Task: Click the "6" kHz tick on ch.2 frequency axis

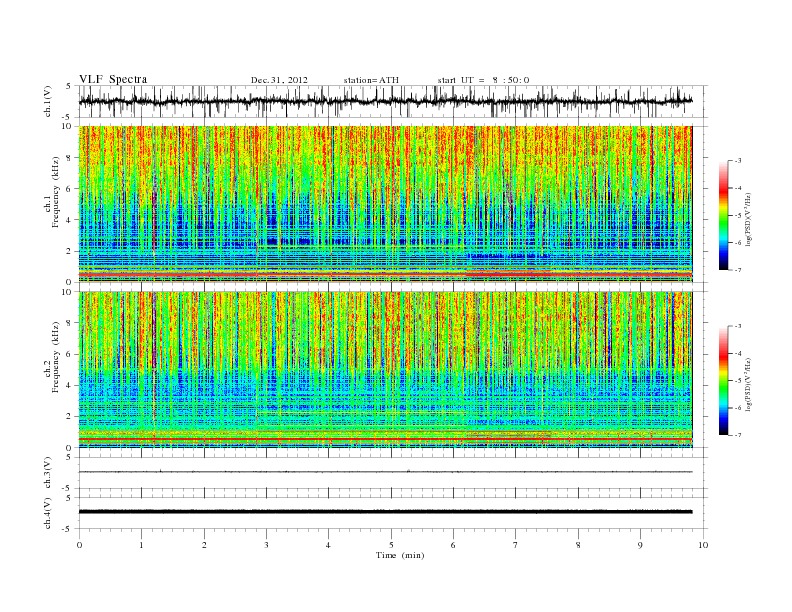Action: pyautogui.click(x=70, y=354)
